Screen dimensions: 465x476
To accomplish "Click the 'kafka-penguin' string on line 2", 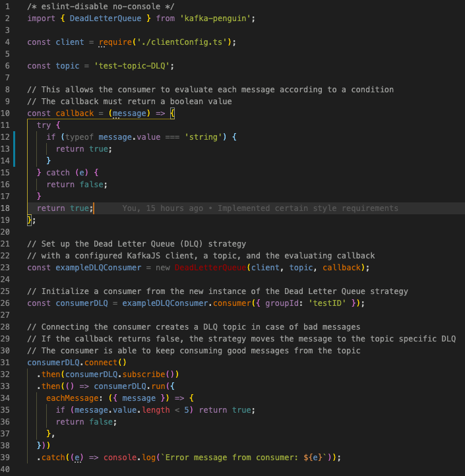I will pos(215,18).
